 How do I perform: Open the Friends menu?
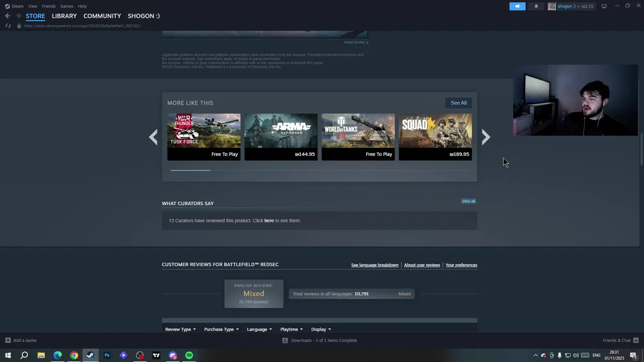point(49,6)
